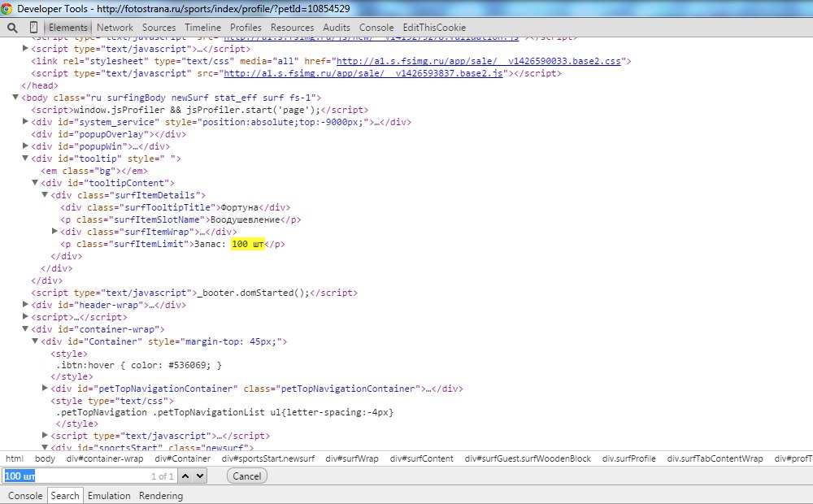Image resolution: width=813 pixels, height=504 pixels.
Task: Click div#surfWrap breadcrumb
Action: point(352,459)
